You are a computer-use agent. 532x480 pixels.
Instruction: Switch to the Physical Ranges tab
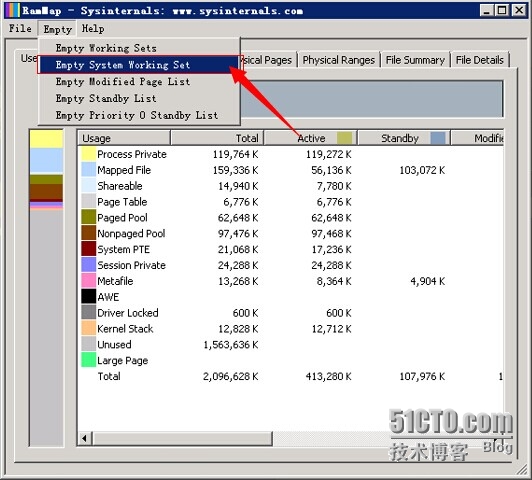coord(339,60)
